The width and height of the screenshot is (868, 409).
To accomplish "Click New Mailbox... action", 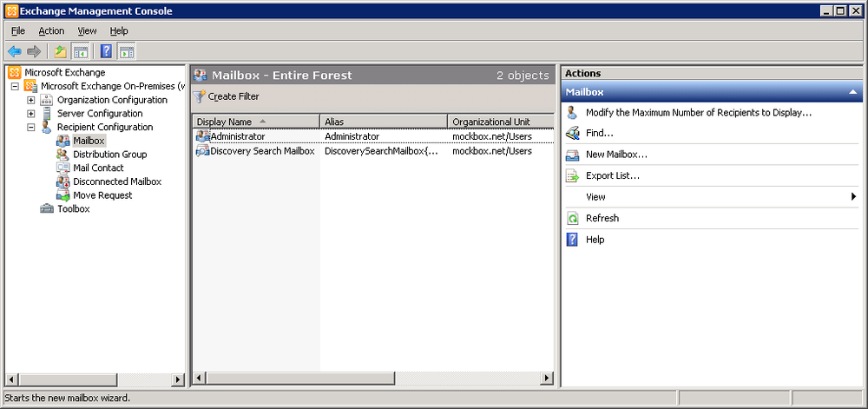I will tap(616, 155).
